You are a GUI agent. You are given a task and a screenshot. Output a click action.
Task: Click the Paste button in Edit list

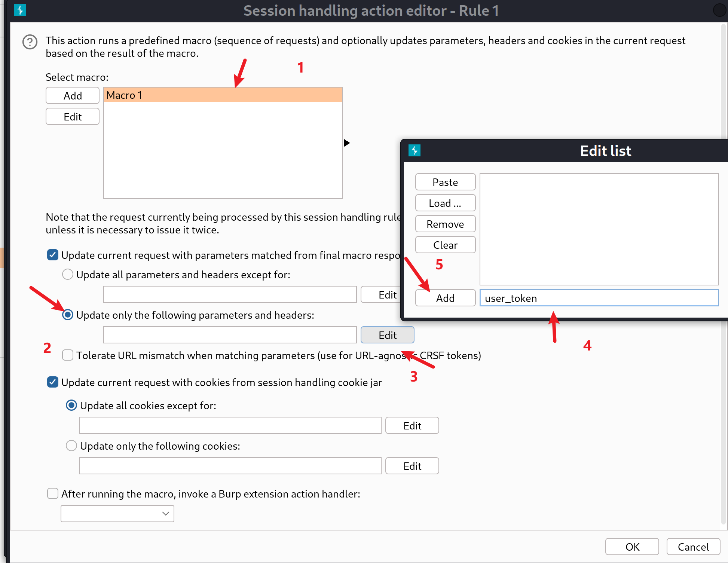[x=445, y=182]
